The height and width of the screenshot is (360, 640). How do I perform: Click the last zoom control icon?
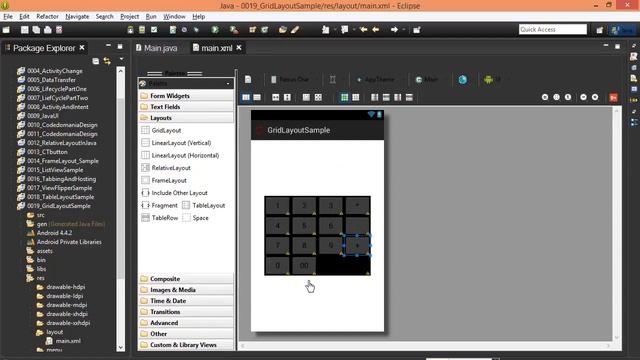pyautogui.click(x=595, y=97)
